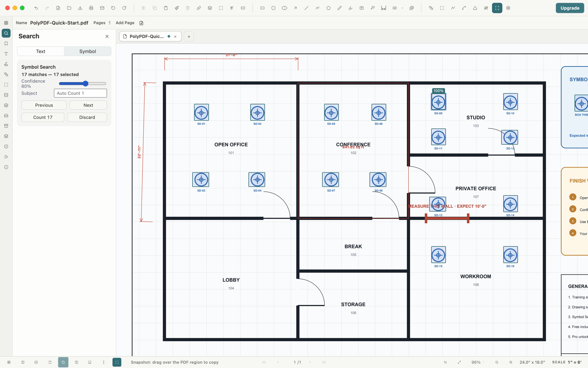Select the Cloud markup tool
This screenshot has height=368, width=588.
(x=285, y=8)
